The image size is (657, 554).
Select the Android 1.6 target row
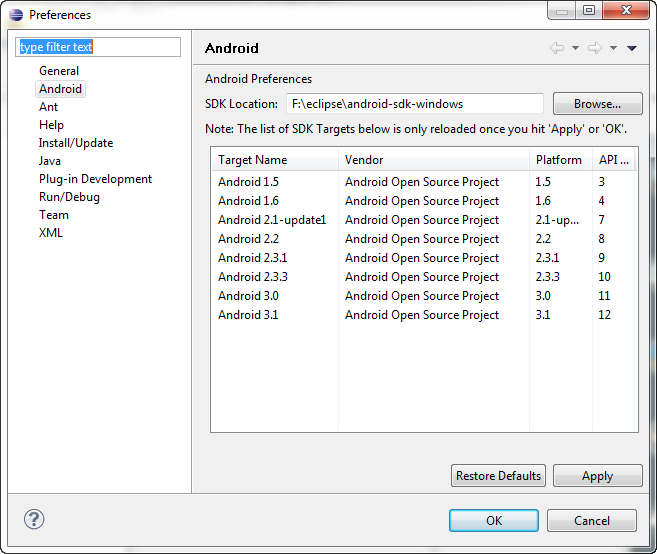pyautogui.click(x=424, y=201)
